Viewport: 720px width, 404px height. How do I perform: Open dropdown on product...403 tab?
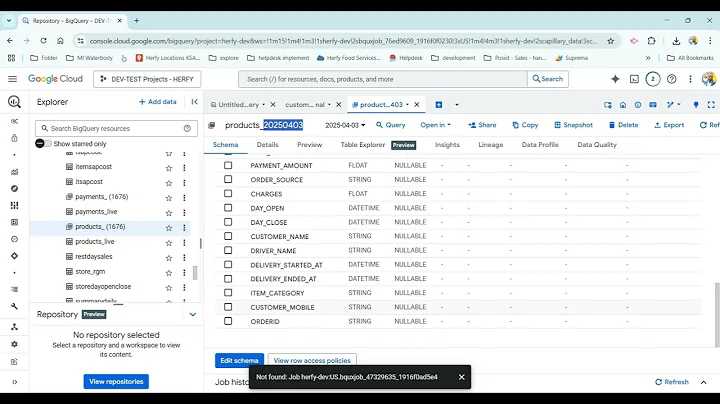(x=407, y=105)
